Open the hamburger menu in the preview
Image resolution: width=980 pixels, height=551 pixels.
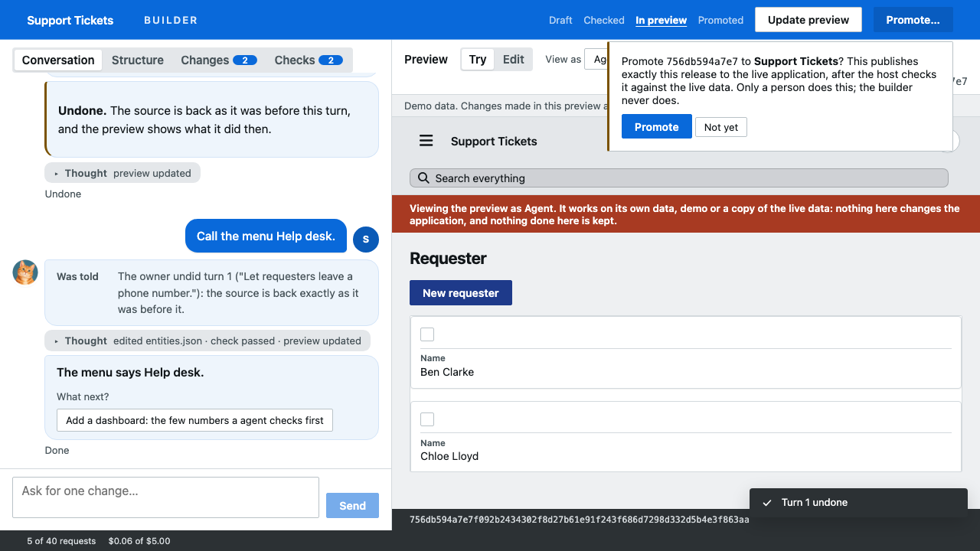click(426, 141)
